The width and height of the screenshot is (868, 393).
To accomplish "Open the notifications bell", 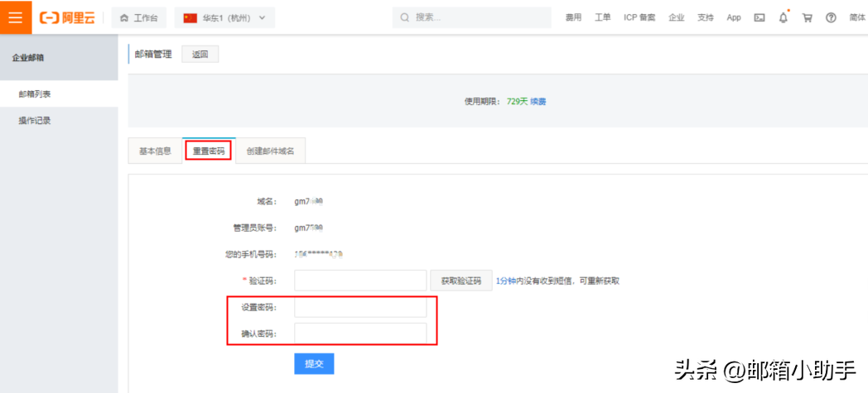I will pos(784,17).
